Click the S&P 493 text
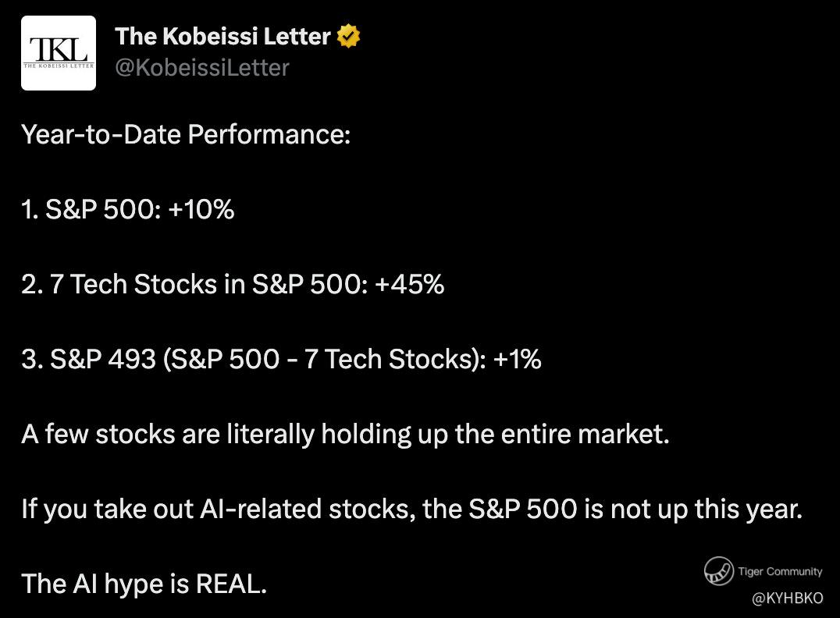 [101, 360]
